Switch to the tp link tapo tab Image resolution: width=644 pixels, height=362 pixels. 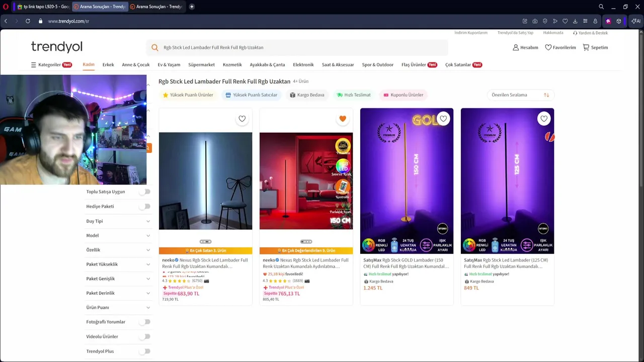pyautogui.click(x=43, y=7)
